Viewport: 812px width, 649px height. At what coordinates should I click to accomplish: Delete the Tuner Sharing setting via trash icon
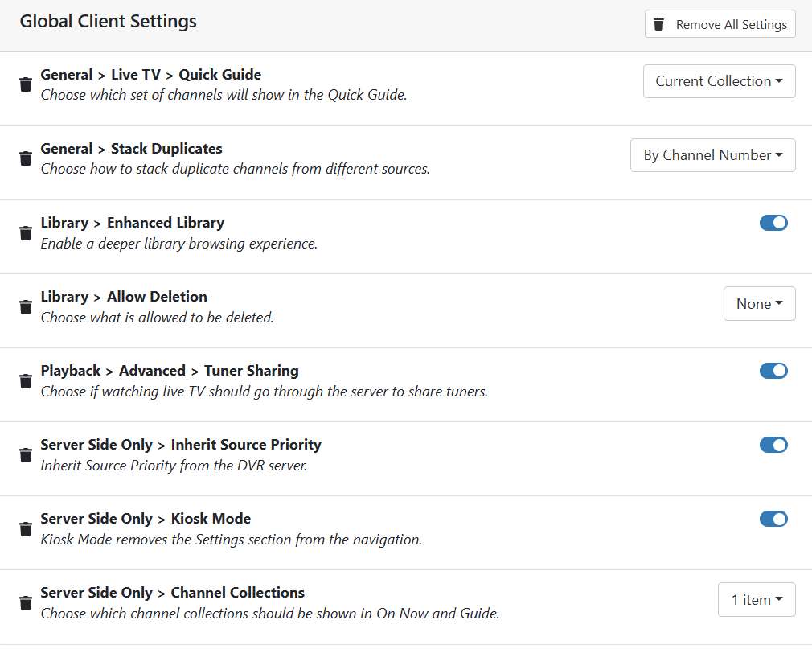pyautogui.click(x=26, y=381)
